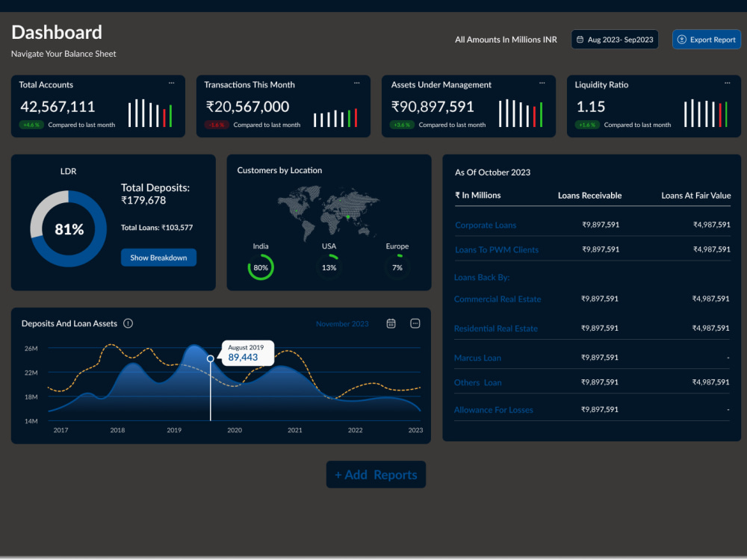
Task: Open the info icon beside Deposits And Loan Assets
Action: [x=128, y=323]
